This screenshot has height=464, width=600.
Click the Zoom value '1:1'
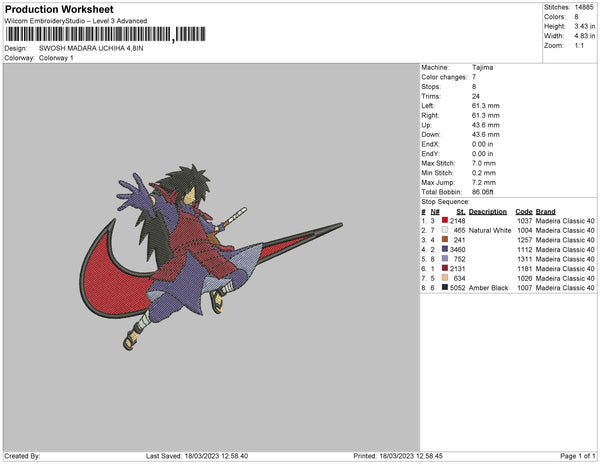pyautogui.click(x=579, y=46)
